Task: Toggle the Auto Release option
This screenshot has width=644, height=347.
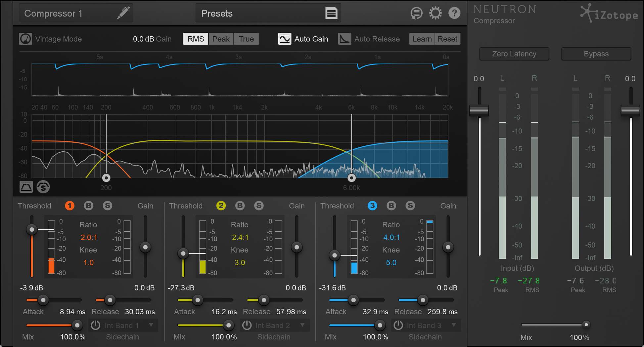Action: [x=345, y=39]
